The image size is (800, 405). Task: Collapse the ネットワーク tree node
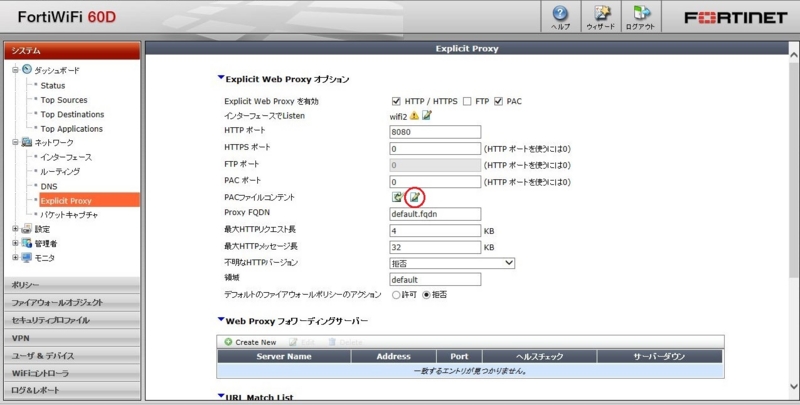pos(15,142)
